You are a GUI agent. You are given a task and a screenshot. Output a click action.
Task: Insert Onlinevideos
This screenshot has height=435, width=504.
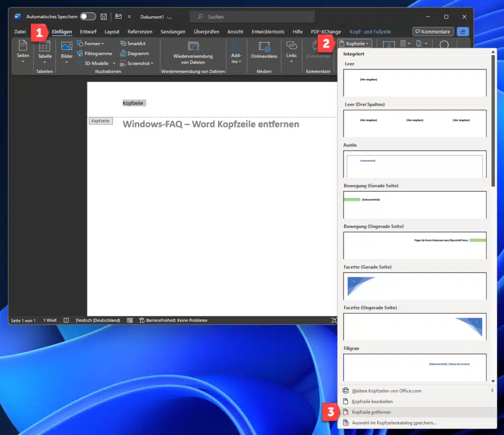click(264, 51)
